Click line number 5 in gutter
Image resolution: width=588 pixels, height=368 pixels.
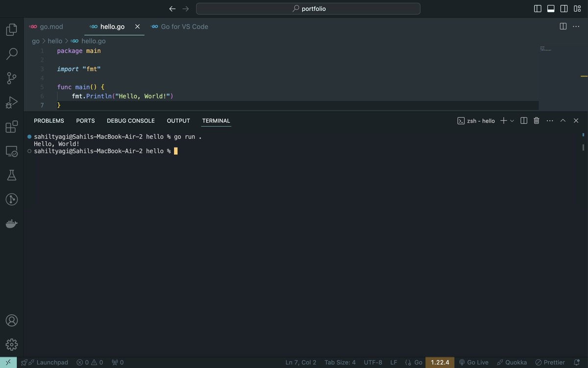[42, 87]
